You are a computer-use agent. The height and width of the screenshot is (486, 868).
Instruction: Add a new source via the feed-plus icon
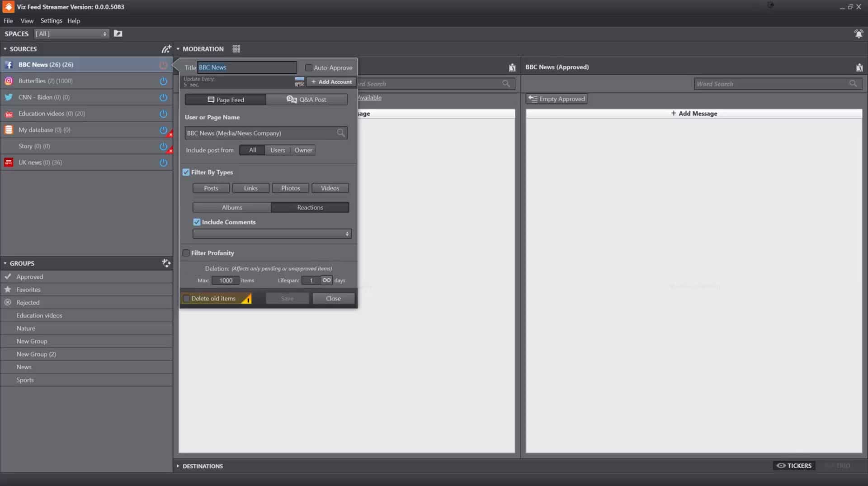click(166, 48)
